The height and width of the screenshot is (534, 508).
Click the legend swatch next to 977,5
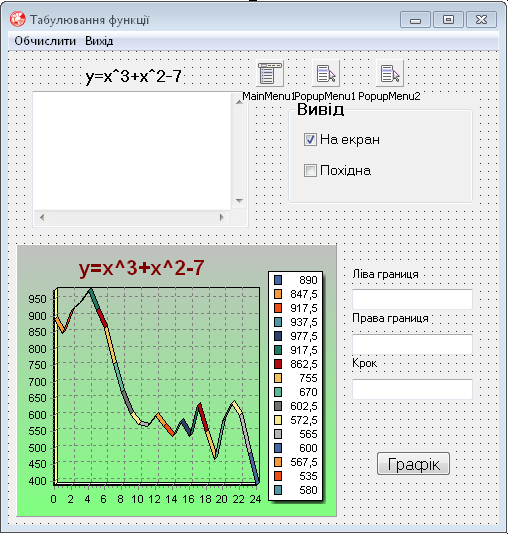tap(278, 336)
